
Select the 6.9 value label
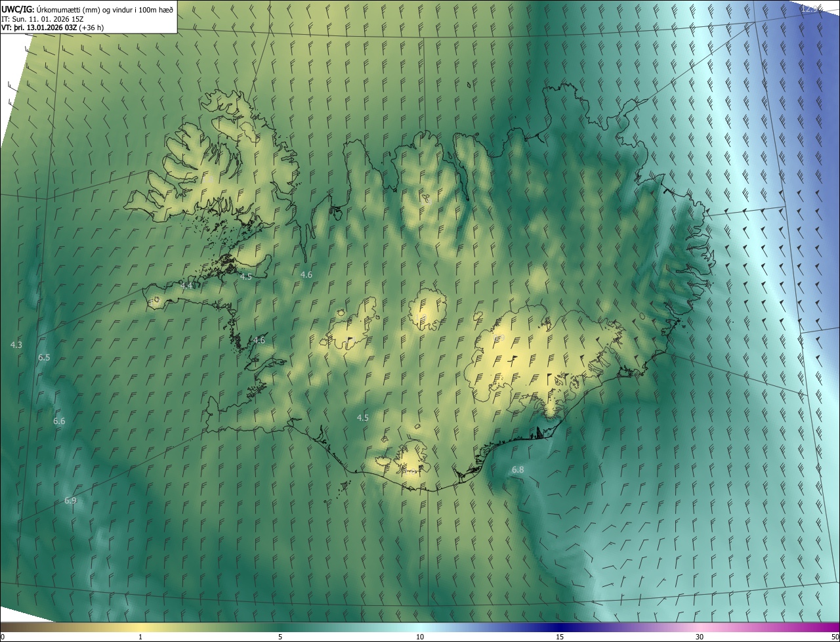tap(70, 500)
